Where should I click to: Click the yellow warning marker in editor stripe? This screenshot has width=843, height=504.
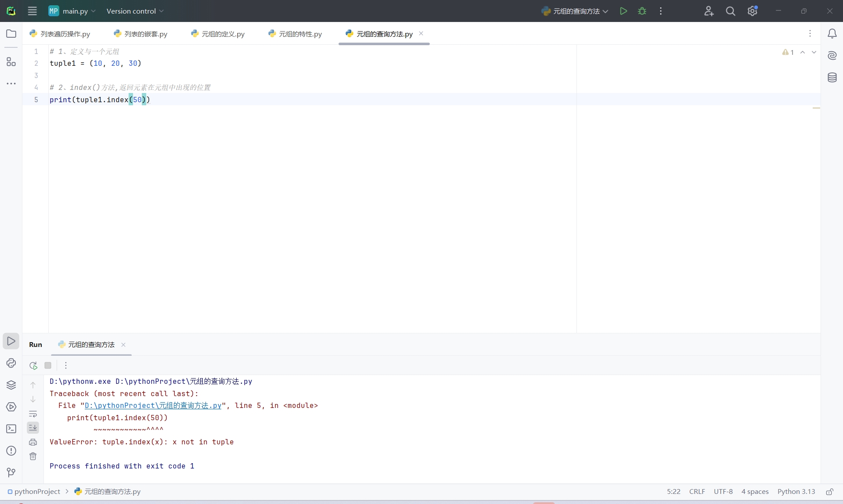click(816, 108)
